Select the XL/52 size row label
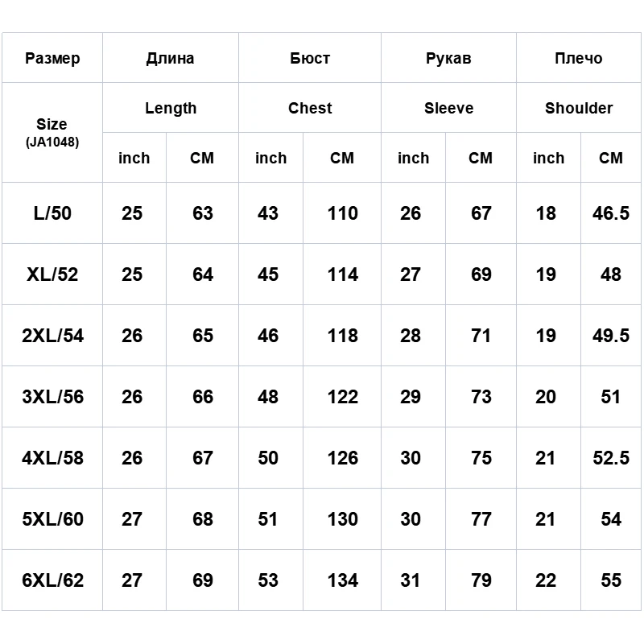Screen dimensions: 644x644 pos(52,274)
